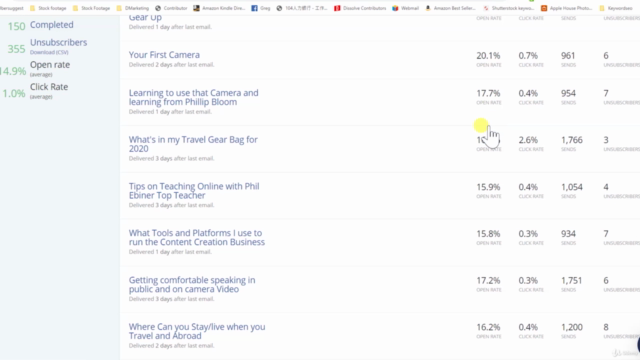Open the Webmail bookmark
The width and height of the screenshot is (640, 360).
pyautogui.click(x=406, y=8)
